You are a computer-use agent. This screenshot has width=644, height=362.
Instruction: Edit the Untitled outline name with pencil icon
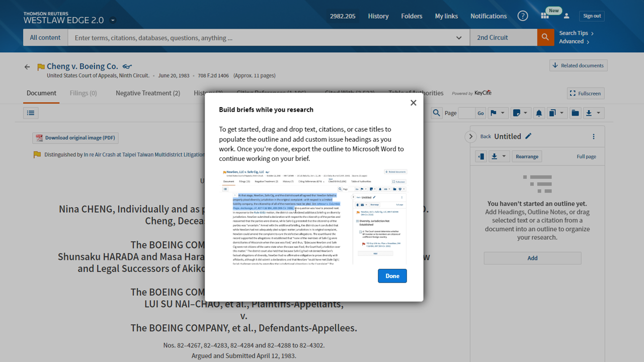click(x=528, y=136)
